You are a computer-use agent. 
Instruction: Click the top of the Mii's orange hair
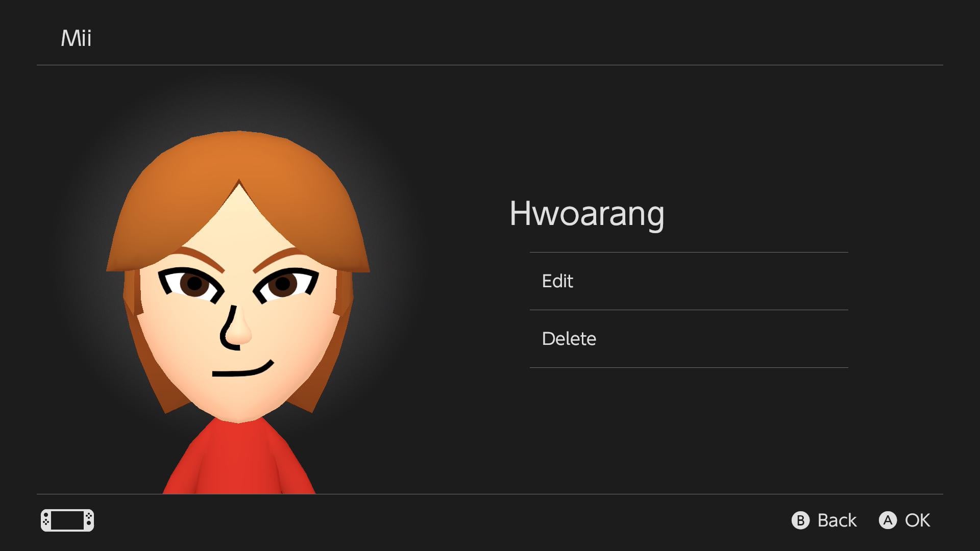click(238, 153)
